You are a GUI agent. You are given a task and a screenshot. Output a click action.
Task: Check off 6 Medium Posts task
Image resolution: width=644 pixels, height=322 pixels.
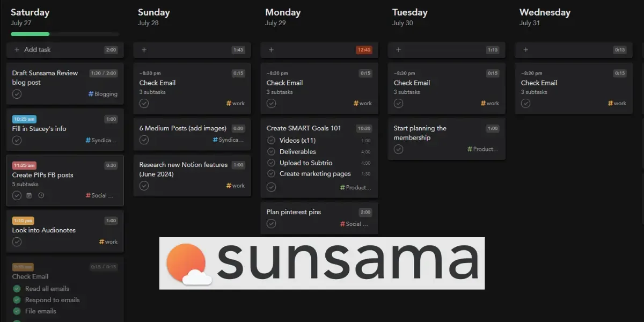pyautogui.click(x=144, y=140)
